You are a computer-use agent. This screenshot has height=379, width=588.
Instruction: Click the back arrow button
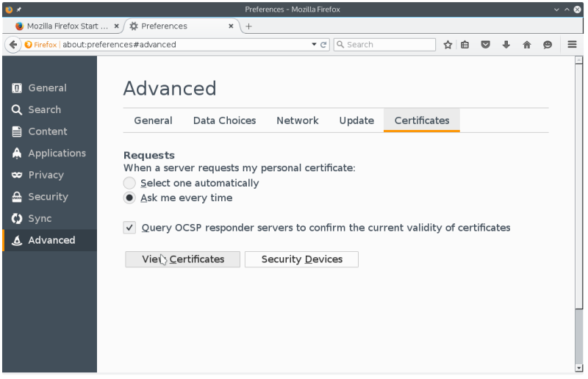[x=12, y=45]
